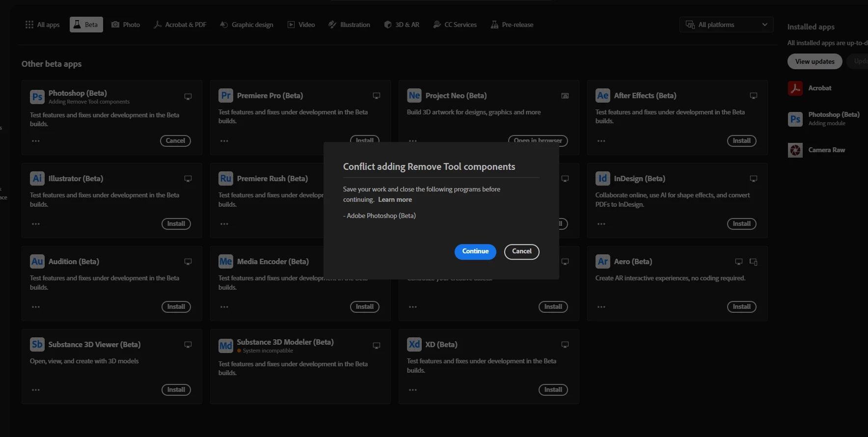Click the Premiere Rush Ru icon
The height and width of the screenshot is (437, 868).
(x=226, y=178)
